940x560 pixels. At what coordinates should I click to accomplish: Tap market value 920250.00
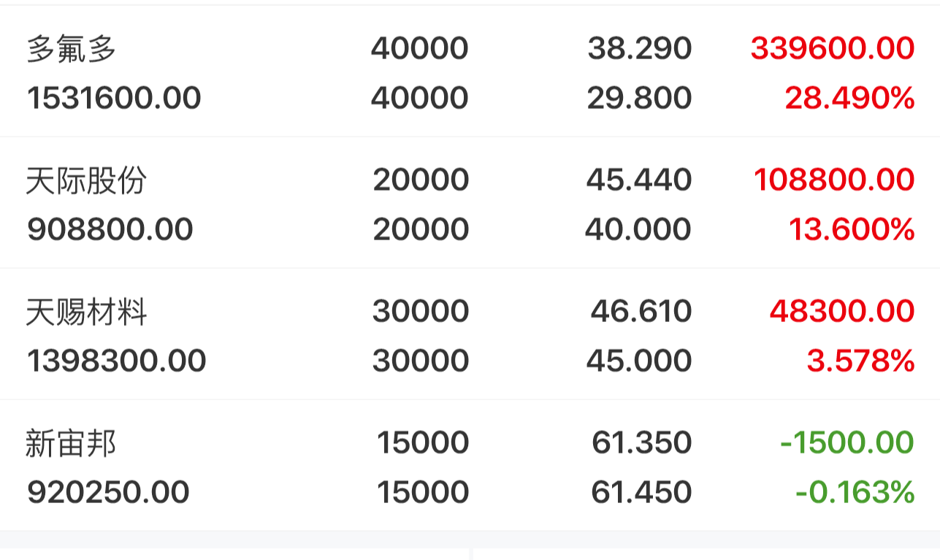[x=108, y=492]
